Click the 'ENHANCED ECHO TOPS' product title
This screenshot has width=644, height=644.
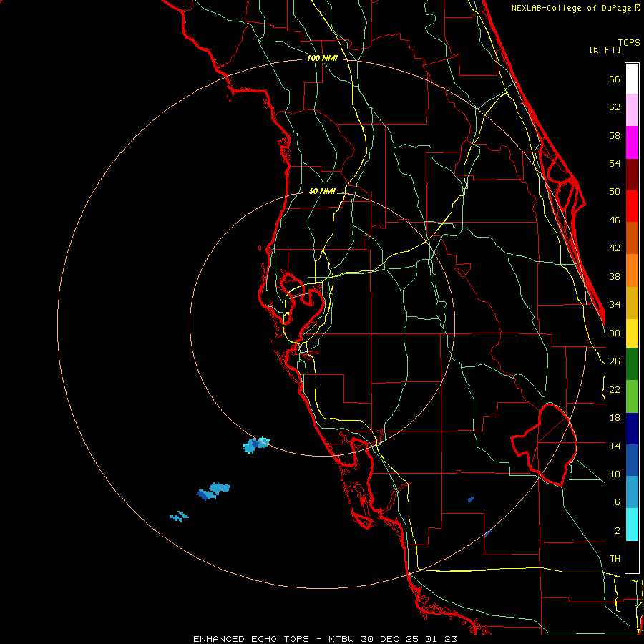250,639
